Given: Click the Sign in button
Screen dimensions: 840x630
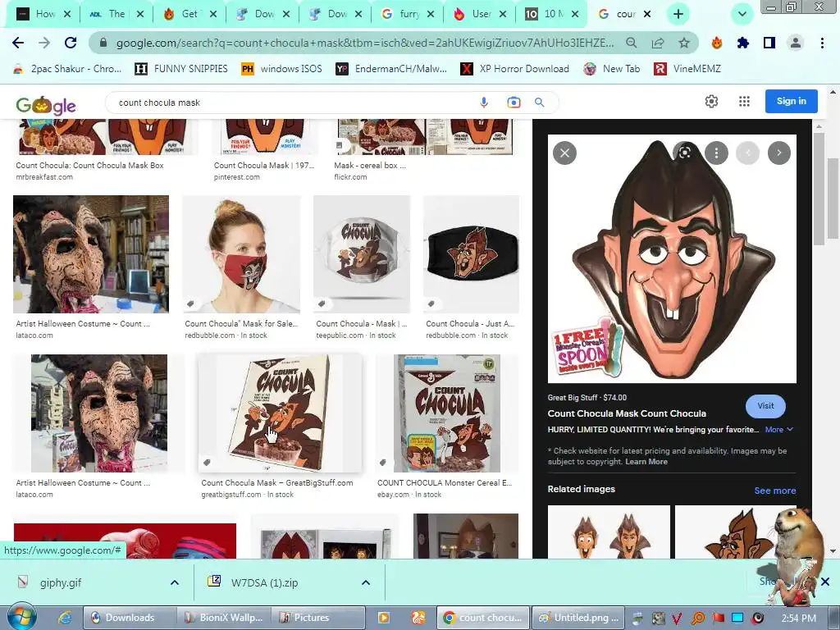Looking at the screenshot, I should coord(792,101).
